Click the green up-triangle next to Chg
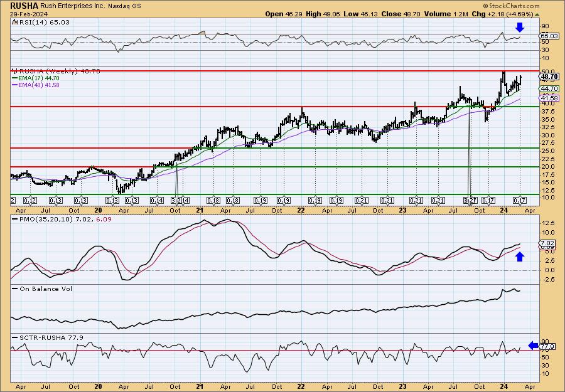 (x=537, y=14)
